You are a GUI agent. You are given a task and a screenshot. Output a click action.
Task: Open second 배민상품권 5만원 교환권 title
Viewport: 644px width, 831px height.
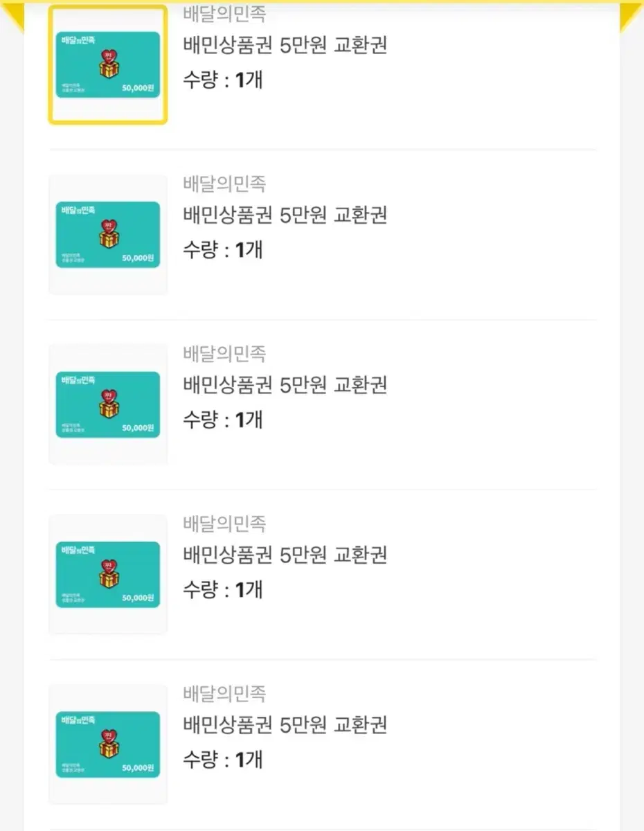[285, 215]
